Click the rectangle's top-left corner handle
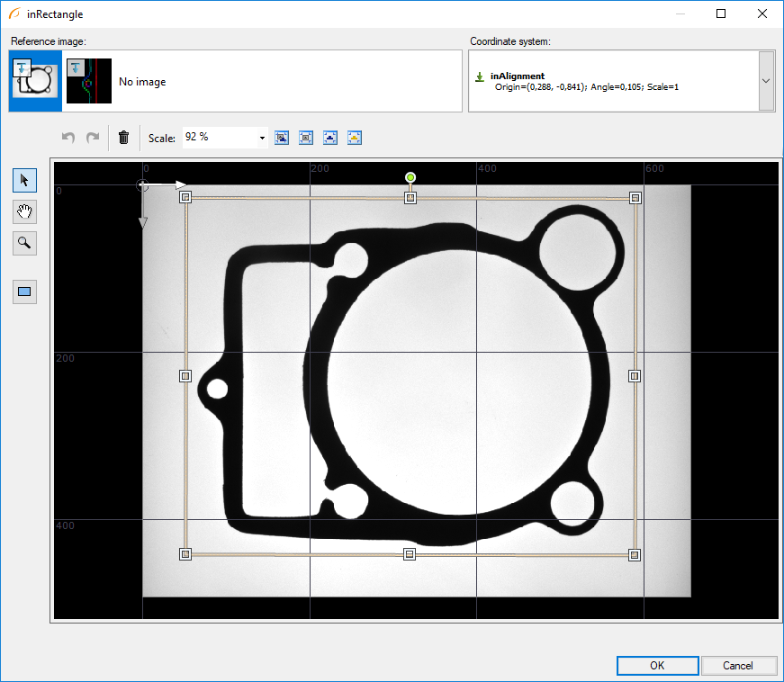The image size is (784, 682). [185, 197]
